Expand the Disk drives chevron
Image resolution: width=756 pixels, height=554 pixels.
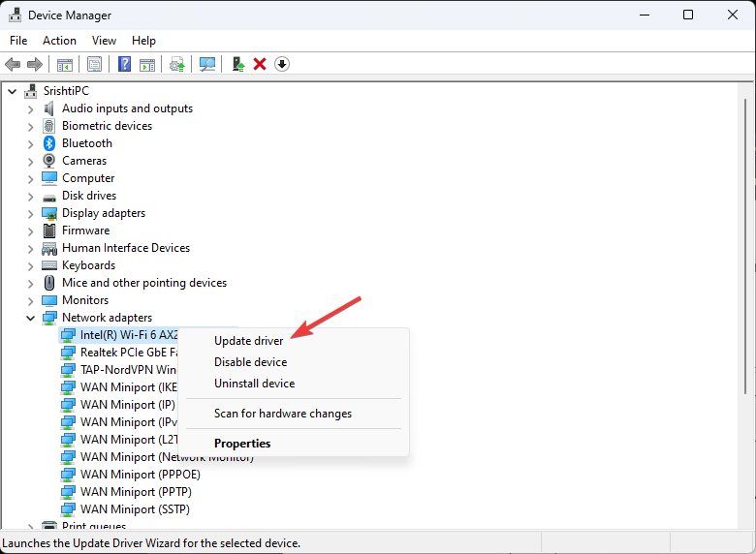click(x=30, y=197)
